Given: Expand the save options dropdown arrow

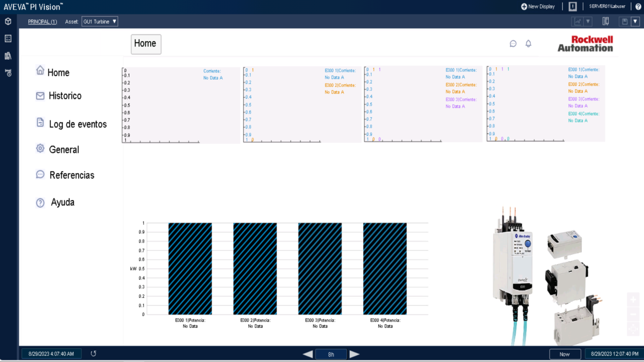Looking at the screenshot, I should (x=635, y=21).
